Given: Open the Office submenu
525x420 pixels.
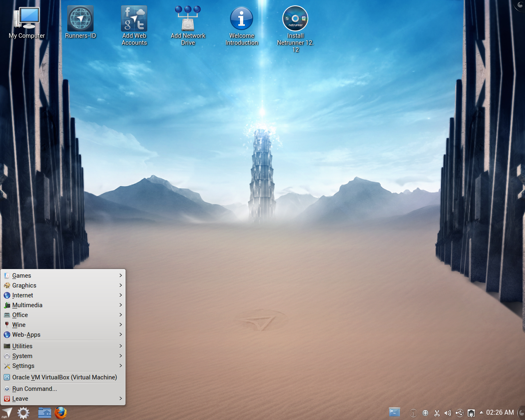Looking at the screenshot, I should (63, 315).
